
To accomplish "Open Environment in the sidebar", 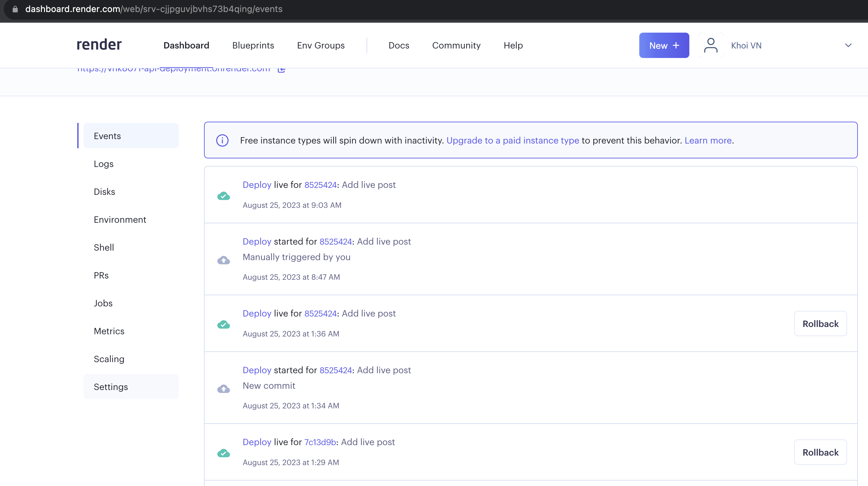I will pyautogui.click(x=131, y=220).
